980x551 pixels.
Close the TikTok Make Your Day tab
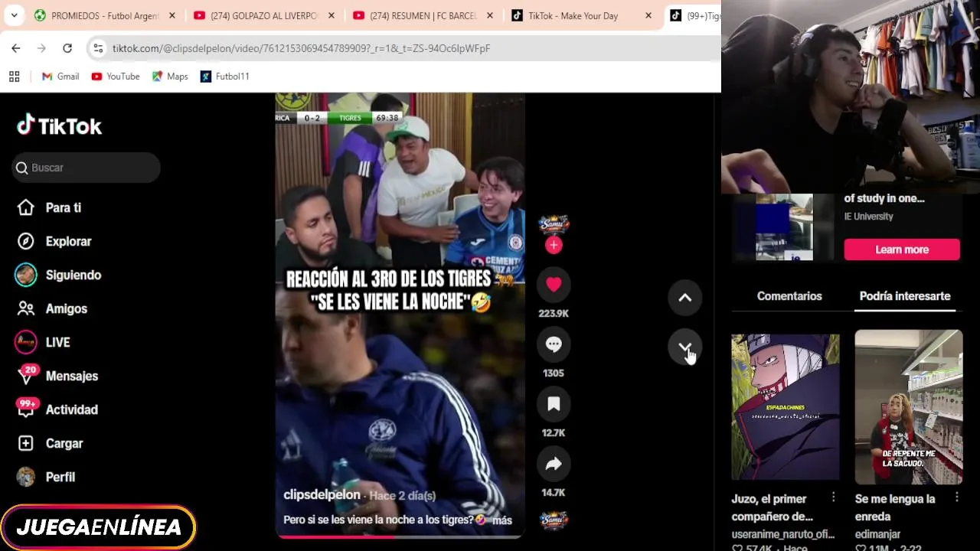[648, 15]
